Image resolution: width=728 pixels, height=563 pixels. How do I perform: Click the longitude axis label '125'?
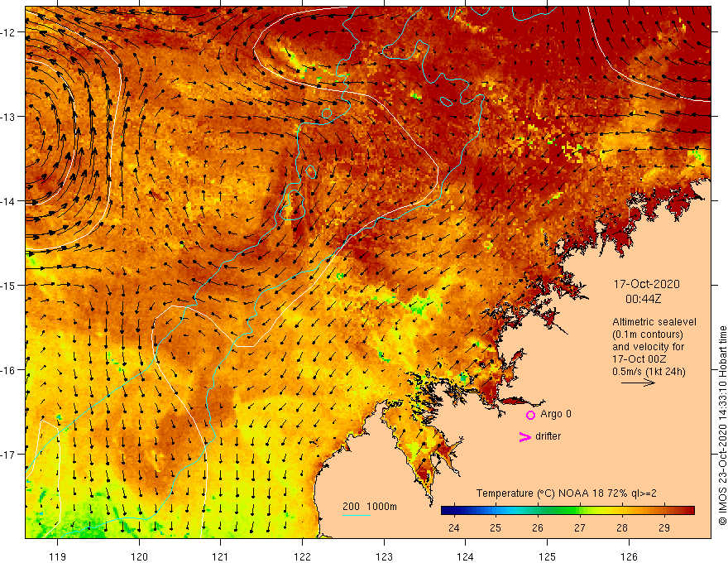coord(547,556)
